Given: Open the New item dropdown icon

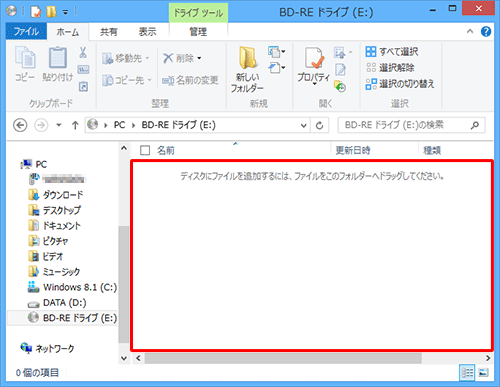Looking at the screenshot, I should [x=276, y=52].
